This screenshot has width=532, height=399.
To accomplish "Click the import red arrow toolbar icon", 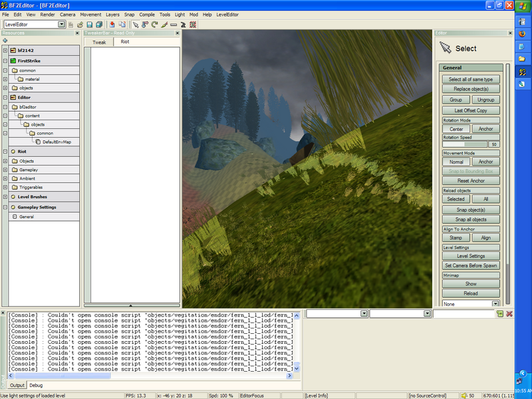I will [112, 25].
